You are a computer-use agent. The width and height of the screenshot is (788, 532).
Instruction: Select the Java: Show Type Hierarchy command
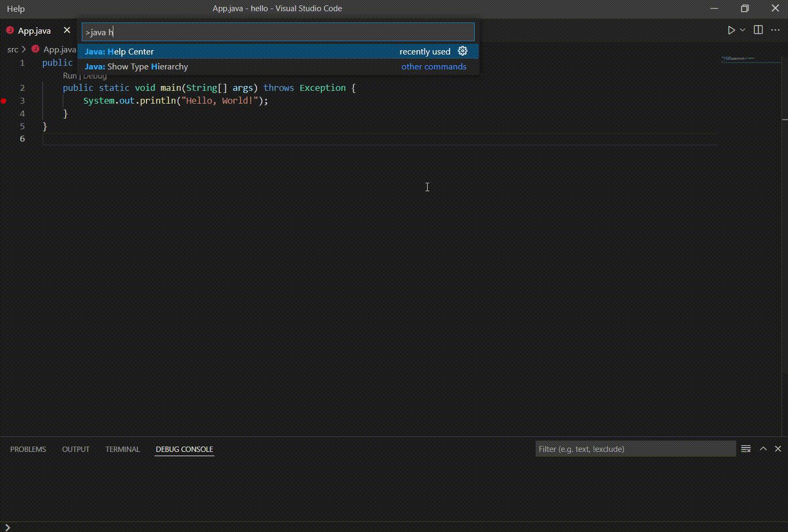(x=136, y=66)
